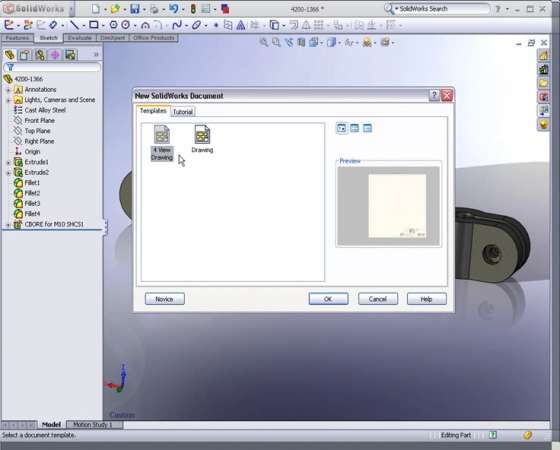Image resolution: width=560 pixels, height=450 pixels.
Task: Select the sketch Text tool
Action: pos(241,25)
